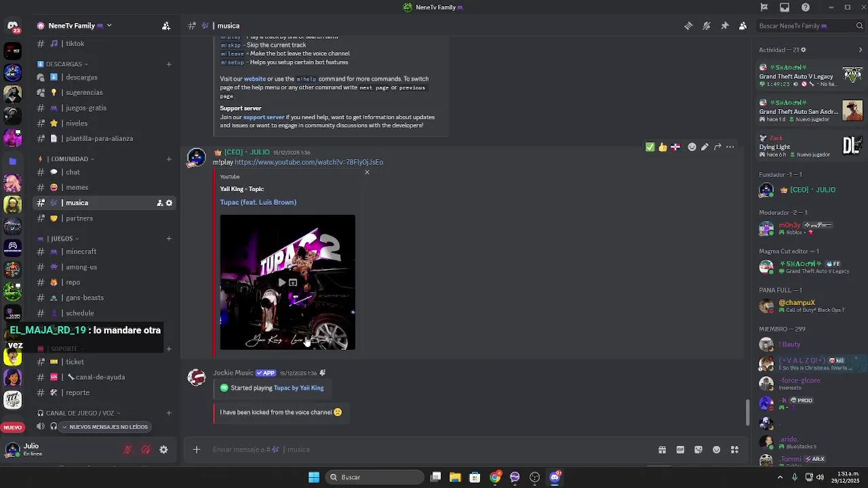Open notification settings bell icon in header

coord(707,26)
